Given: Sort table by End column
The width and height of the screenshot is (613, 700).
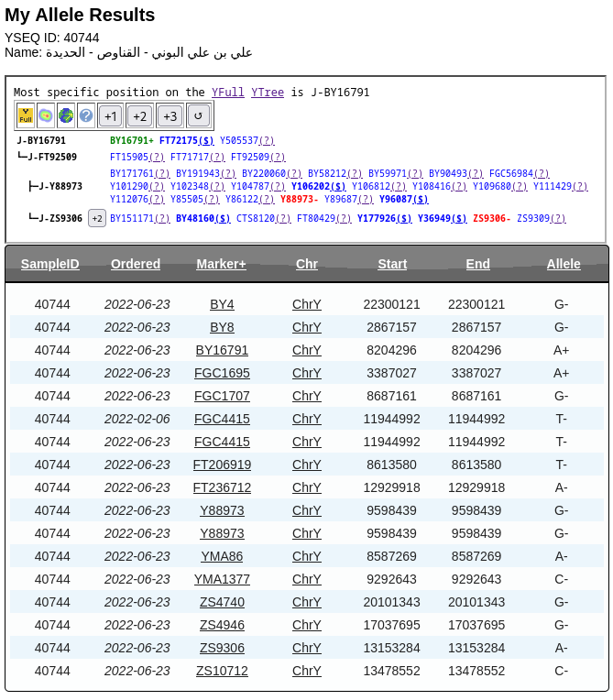Looking at the screenshot, I should coord(477,264).
